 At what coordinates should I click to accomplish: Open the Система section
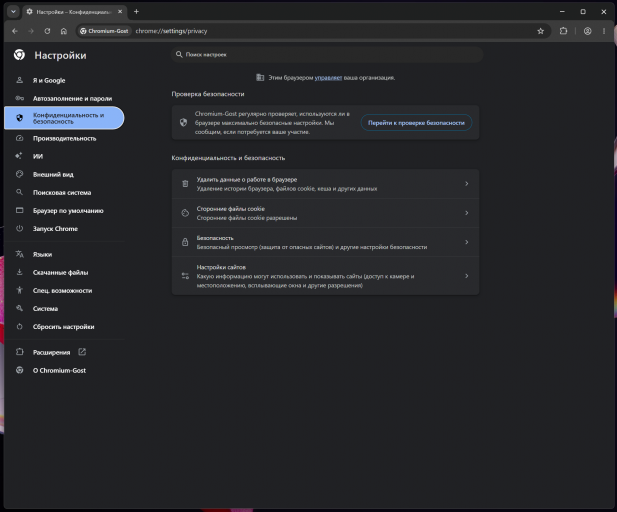[x=64, y=309]
